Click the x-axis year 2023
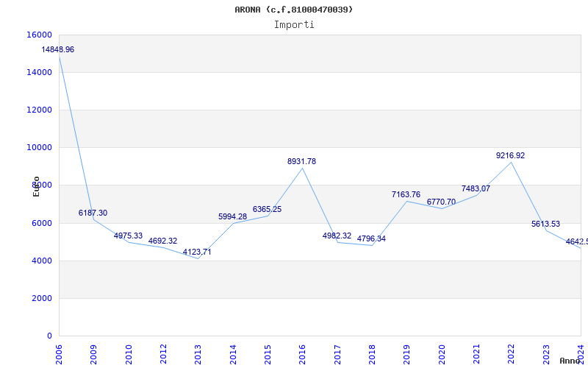The width and height of the screenshot is (588, 368). 546,355
